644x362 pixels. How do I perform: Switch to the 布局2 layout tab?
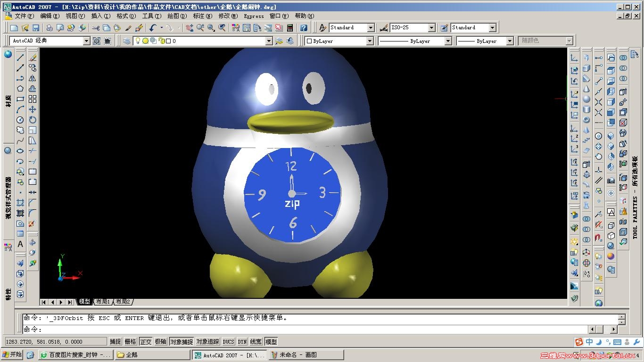(x=123, y=302)
